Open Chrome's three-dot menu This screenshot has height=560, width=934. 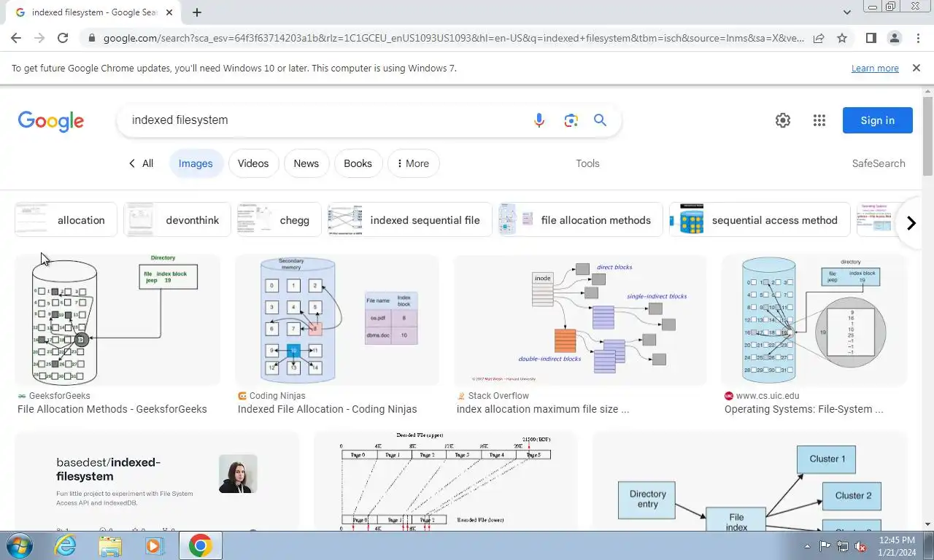point(918,39)
